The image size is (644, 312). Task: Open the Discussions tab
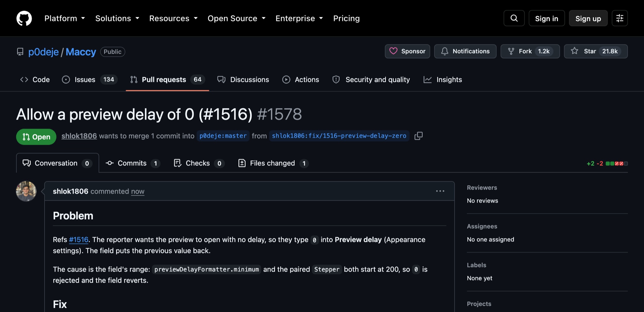pos(243,80)
